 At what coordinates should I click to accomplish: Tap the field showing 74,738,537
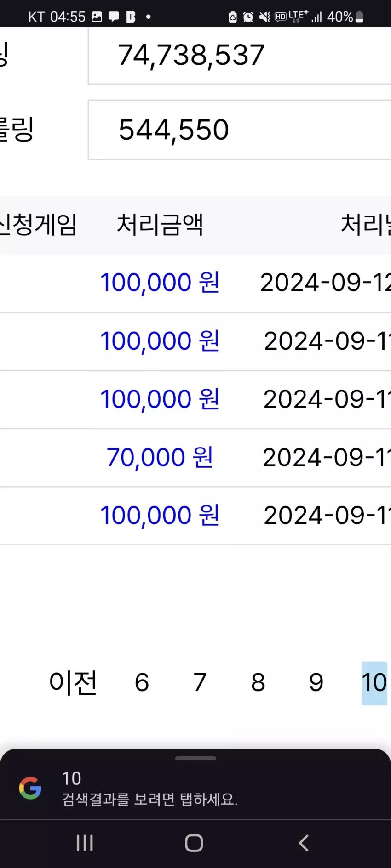tap(240, 56)
